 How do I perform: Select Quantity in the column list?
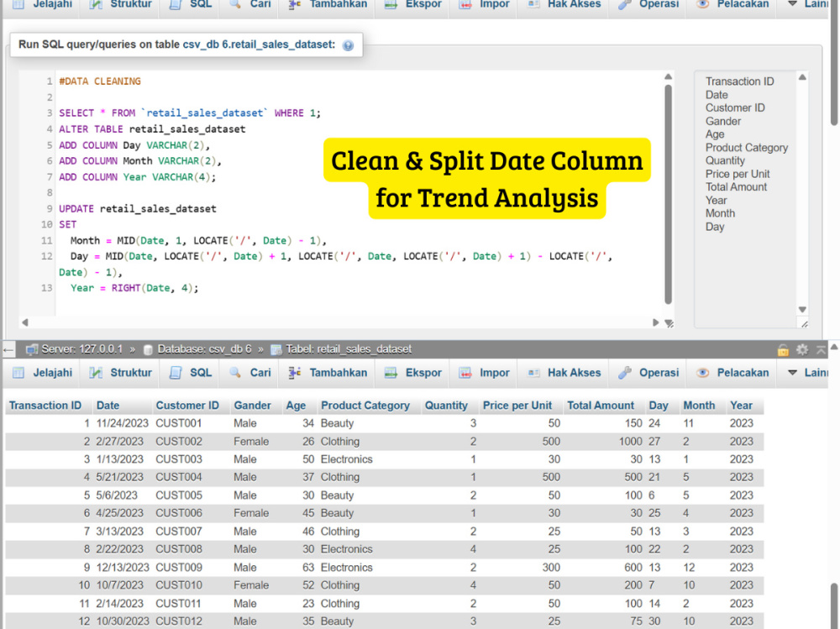point(725,160)
